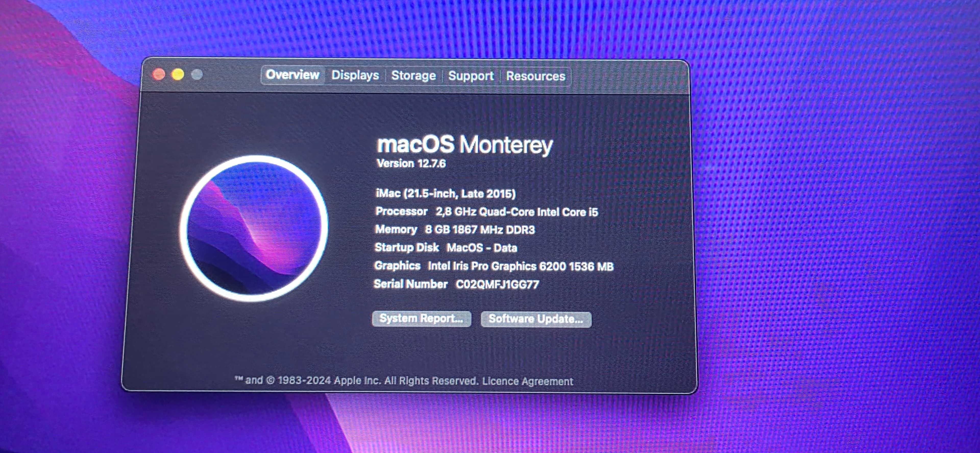Click the memory value 8 GB 1867 MHz DDR3
This screenshot has height=453, width=980.
[480, 230]
